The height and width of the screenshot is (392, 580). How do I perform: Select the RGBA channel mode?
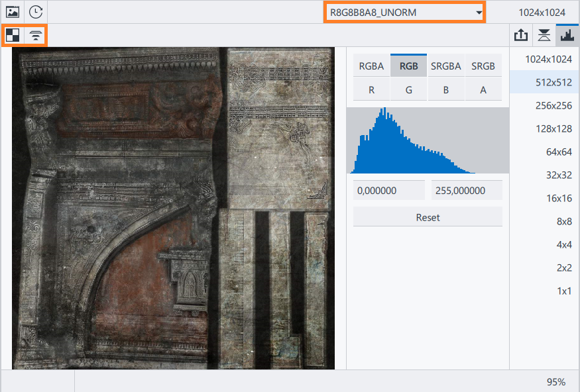[371, 66]
